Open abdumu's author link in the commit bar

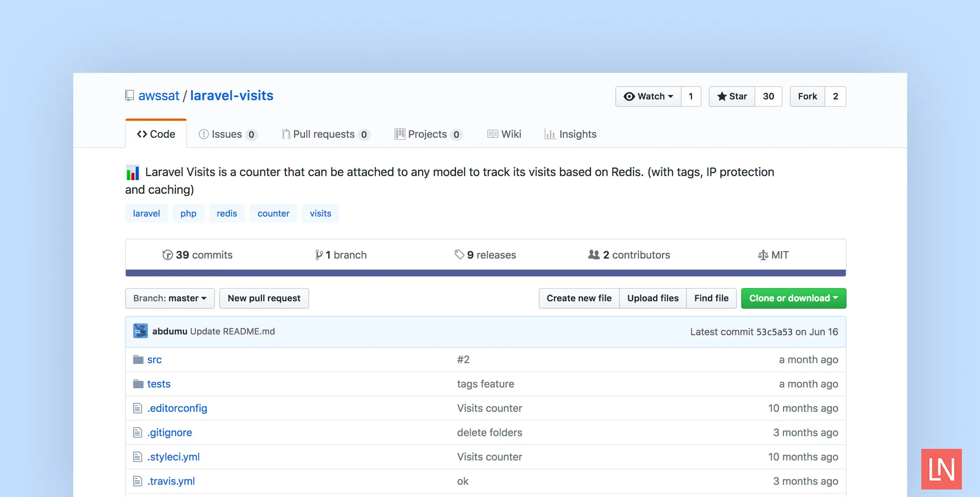coord(170,331)
